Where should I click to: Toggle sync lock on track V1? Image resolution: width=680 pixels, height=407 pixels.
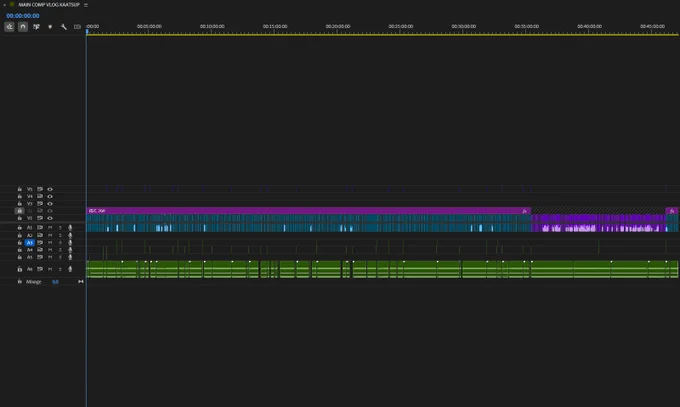pyautogui.click(x=40, y=218)
